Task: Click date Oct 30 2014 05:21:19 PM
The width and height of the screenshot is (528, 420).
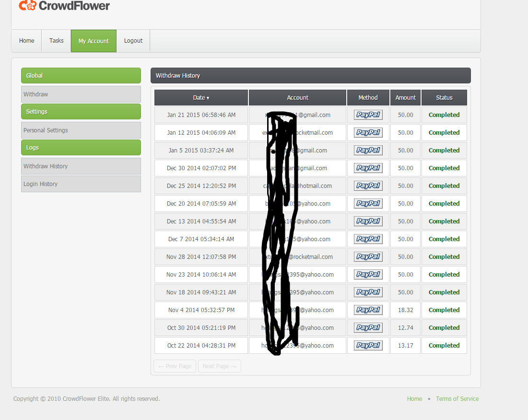Action: tap(201, 328)
